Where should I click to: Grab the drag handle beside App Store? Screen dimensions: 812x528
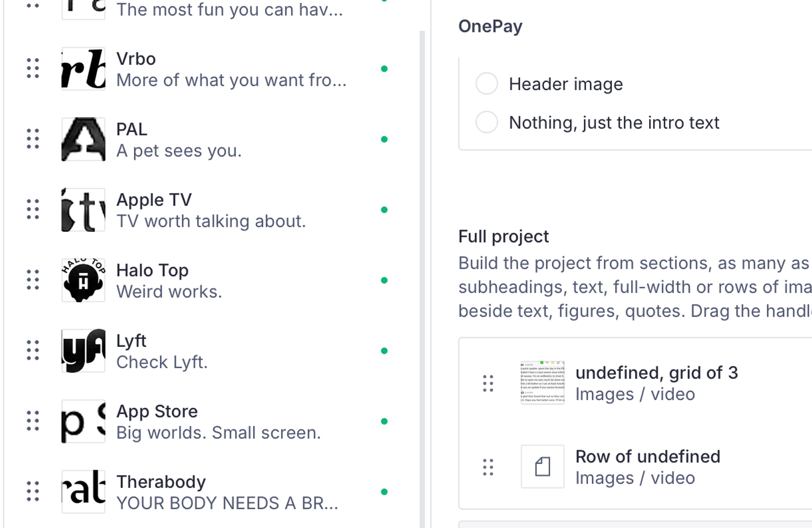[x=33, y=421]
